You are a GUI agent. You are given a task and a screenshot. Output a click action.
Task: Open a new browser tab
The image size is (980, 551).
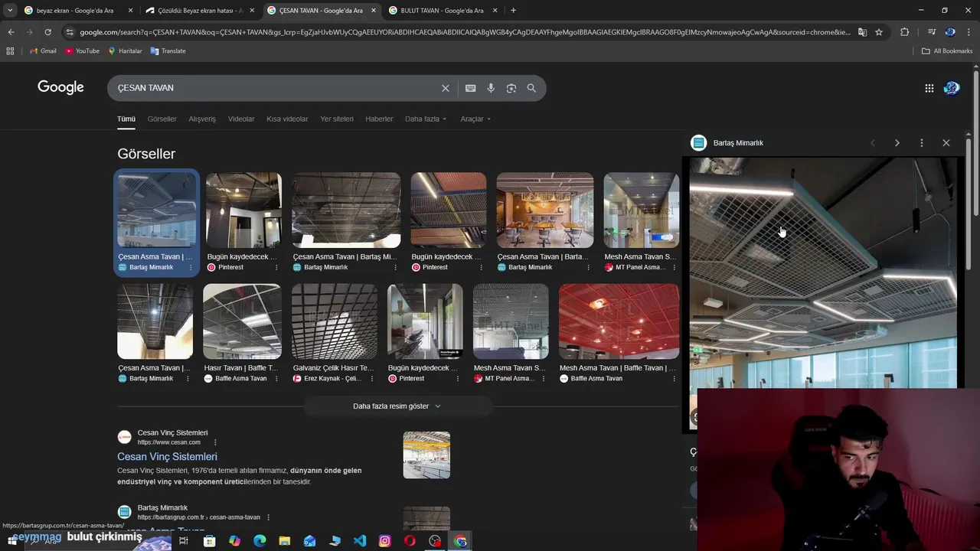513,11
